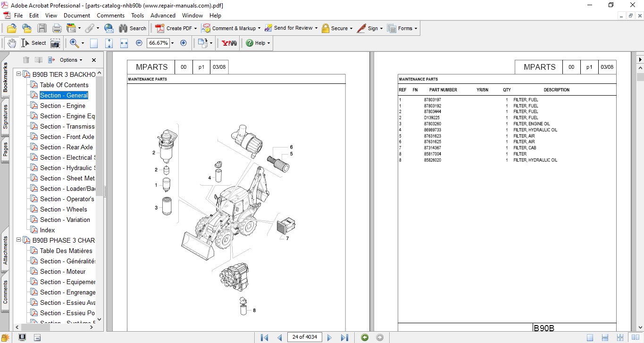Viewport: 644px width, 343px height.
Task: Open the zoom percentage dropdown arrow
Action: point(172,43)
